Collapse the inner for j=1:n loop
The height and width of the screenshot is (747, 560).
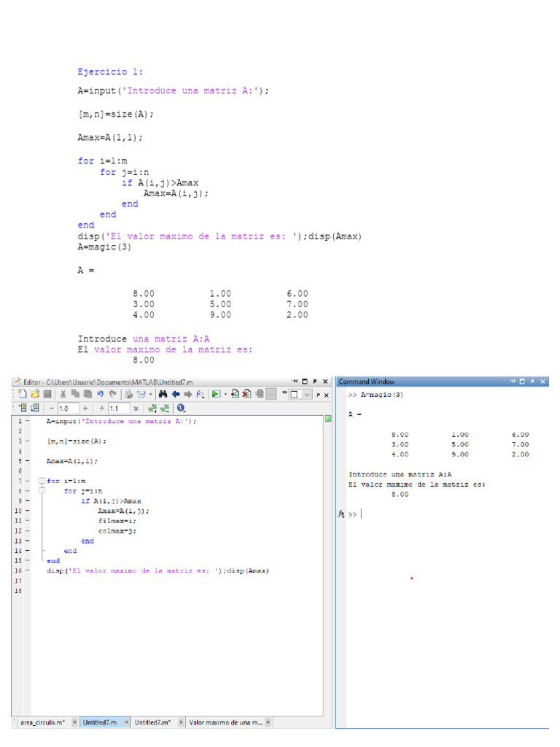42,491
